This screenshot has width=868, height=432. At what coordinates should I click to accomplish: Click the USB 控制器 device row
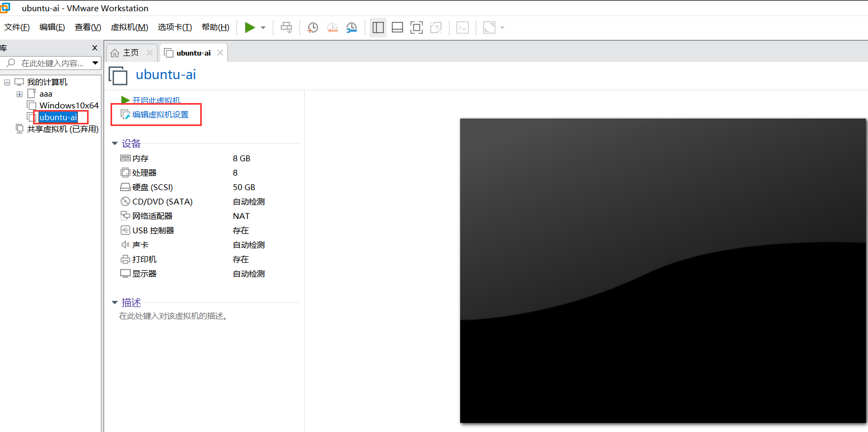209,231
